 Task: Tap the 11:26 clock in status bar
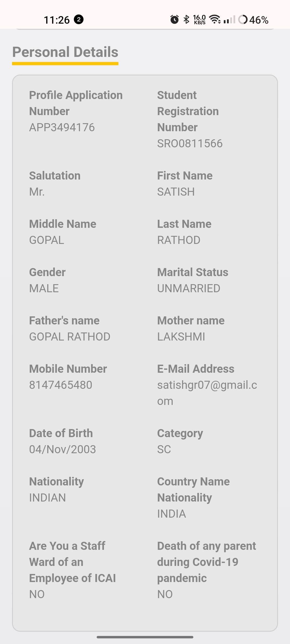click(x=57, y=20)
